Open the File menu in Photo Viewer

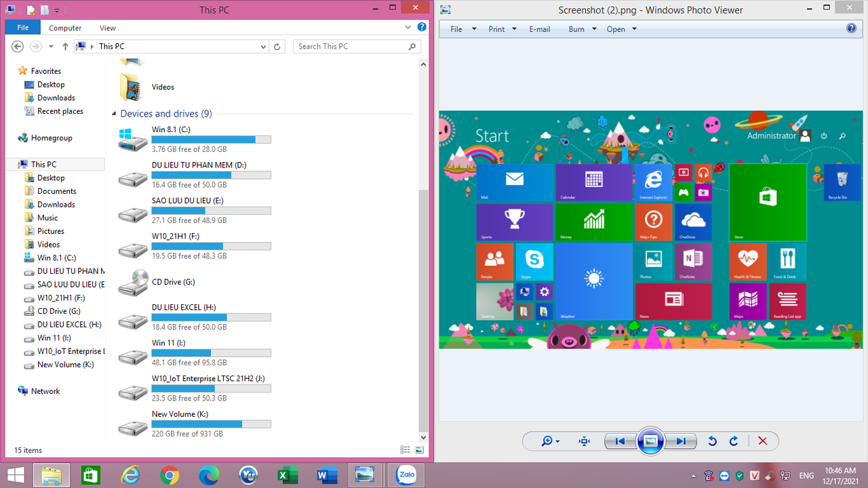[456, 29]
